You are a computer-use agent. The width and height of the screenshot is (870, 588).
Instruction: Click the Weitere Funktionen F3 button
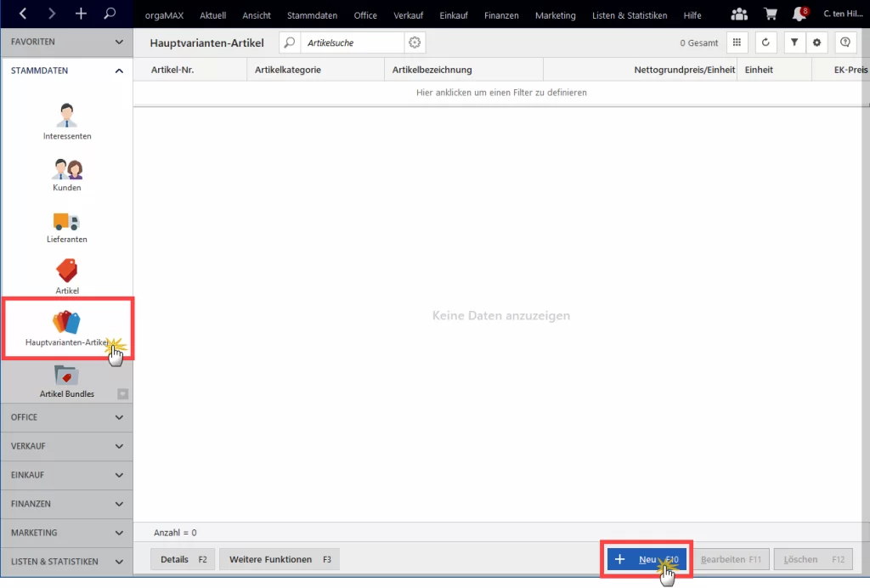coord(280,559)
